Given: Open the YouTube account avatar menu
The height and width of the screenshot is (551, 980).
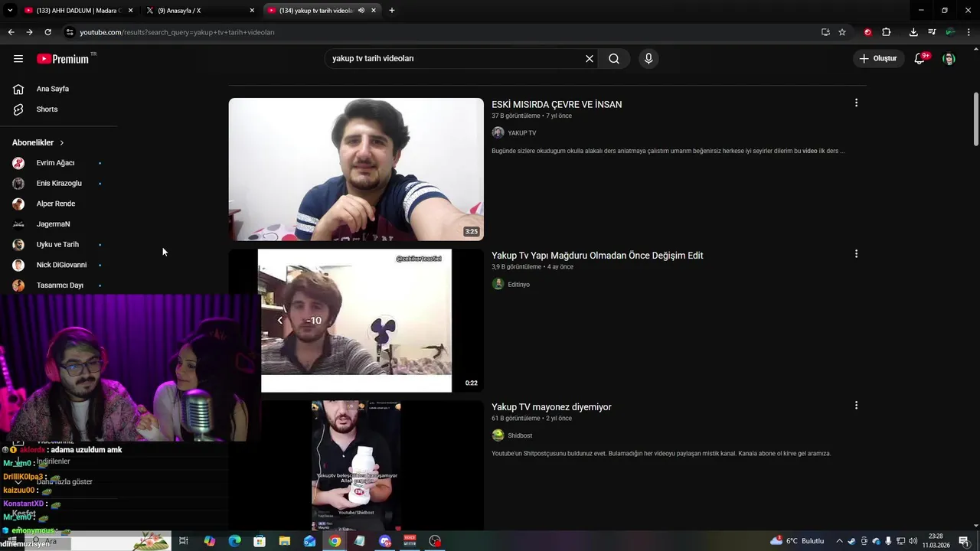Looking at the screenshot, I should [949, 59].
